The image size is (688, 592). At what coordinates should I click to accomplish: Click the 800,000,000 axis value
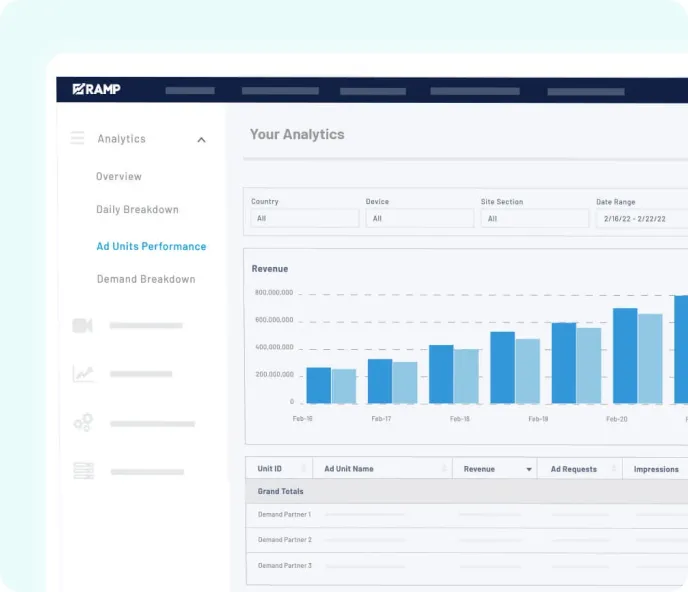274,292
